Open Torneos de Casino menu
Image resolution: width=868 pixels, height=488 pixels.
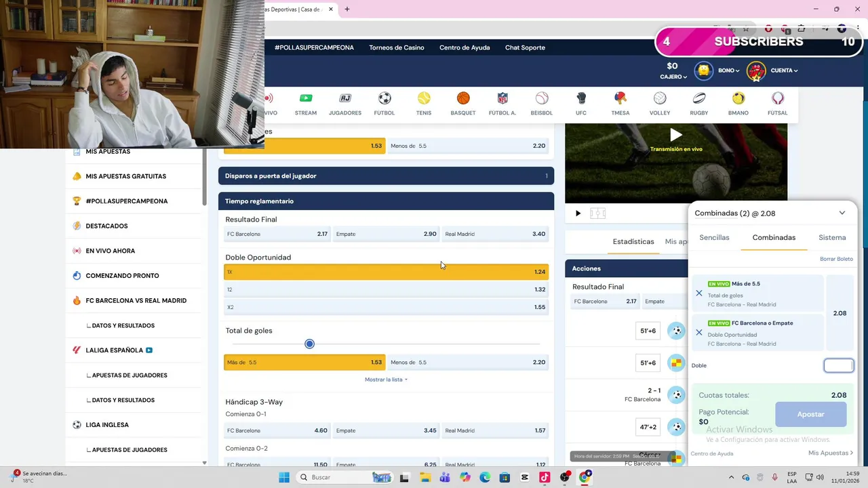[397, 47]
